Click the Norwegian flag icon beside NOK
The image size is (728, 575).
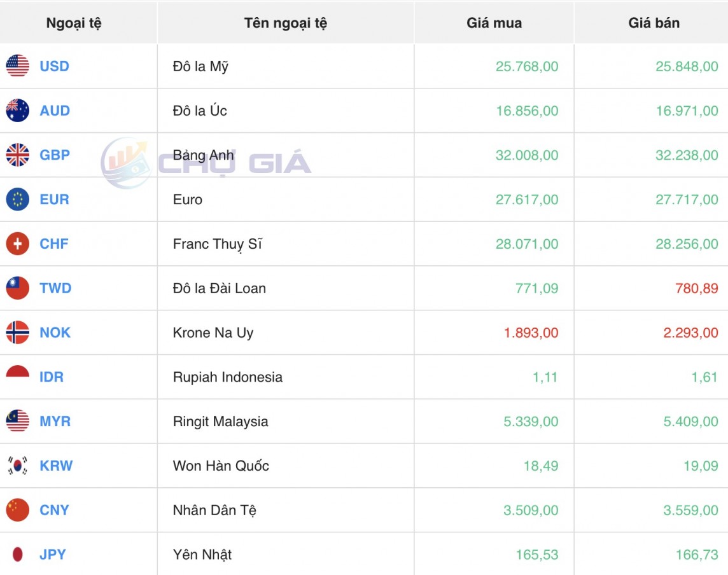click(x=17, y=333)
